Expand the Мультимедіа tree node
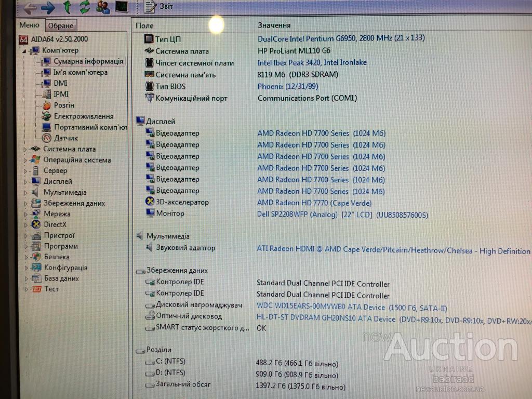The width and height of the screenshot is (532, 399). coord(25,193)
